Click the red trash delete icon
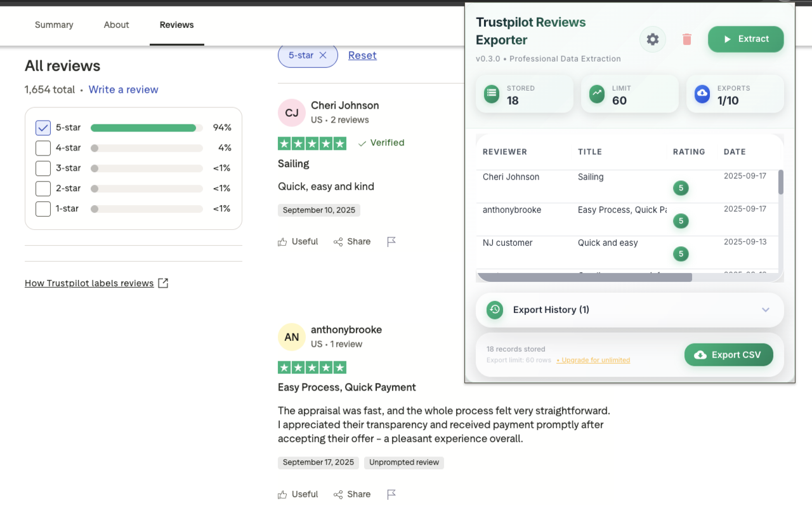Viewport: 812px width, 508px height. 686,39
